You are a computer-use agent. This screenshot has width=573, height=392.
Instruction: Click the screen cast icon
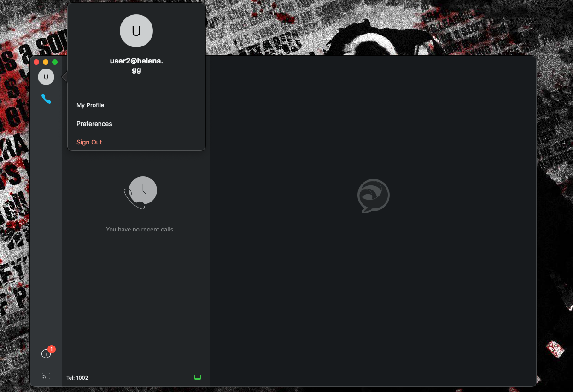(46, 376)
